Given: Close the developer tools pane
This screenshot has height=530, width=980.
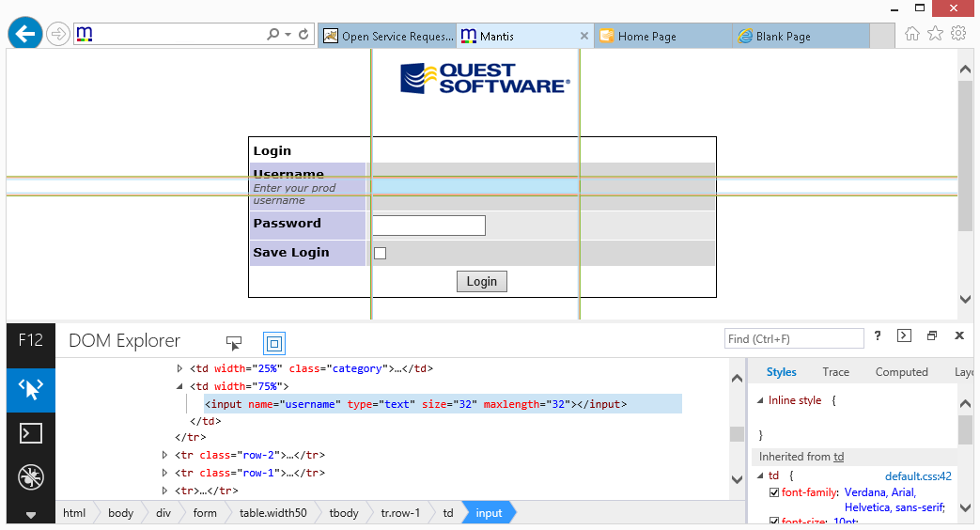Looking at the screenshot, I should (959, 335).
